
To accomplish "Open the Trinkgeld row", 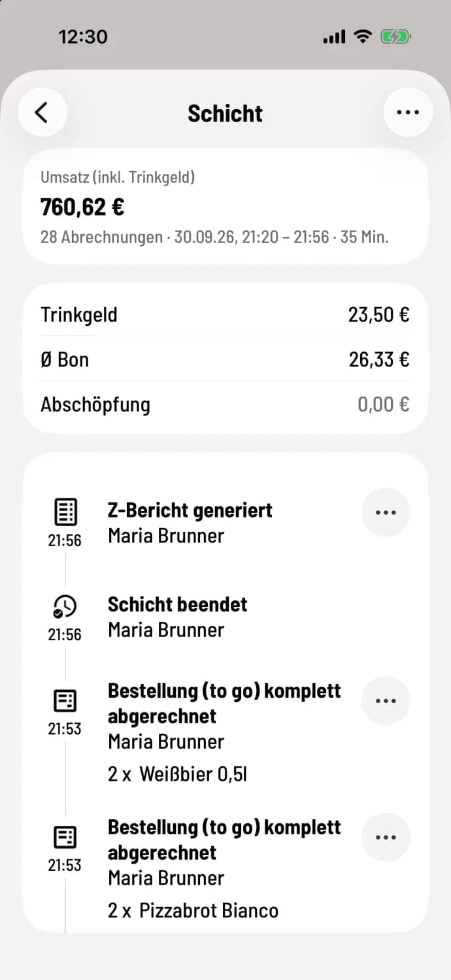I will [225, 315].
